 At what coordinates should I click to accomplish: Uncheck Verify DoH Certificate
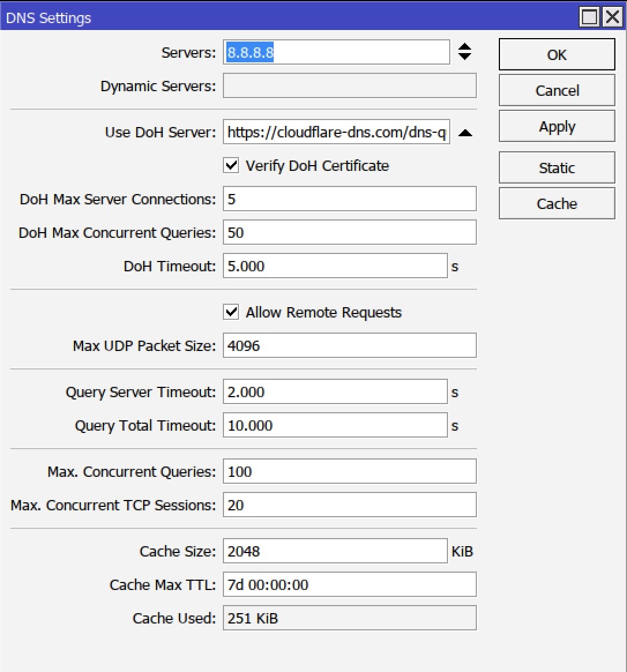tap(230, 165)
